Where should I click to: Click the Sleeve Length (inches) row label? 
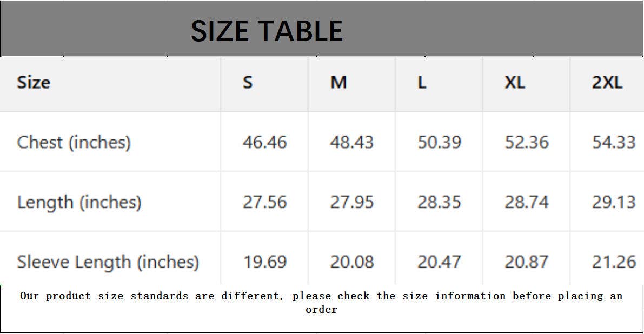point(108,262)
